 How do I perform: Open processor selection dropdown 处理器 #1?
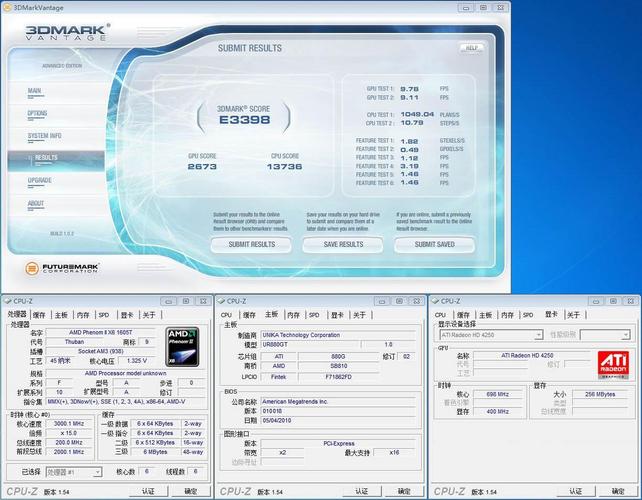[74, 472]
